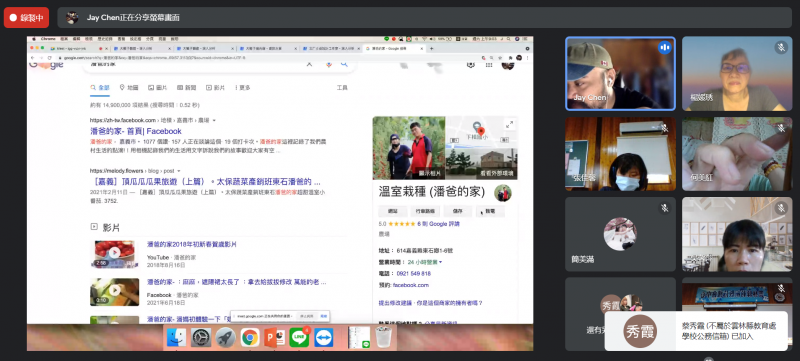This screenshot has width=800, height=361.
Task: Open the Trash in the Dock
Action: click(x=384, y=337)
